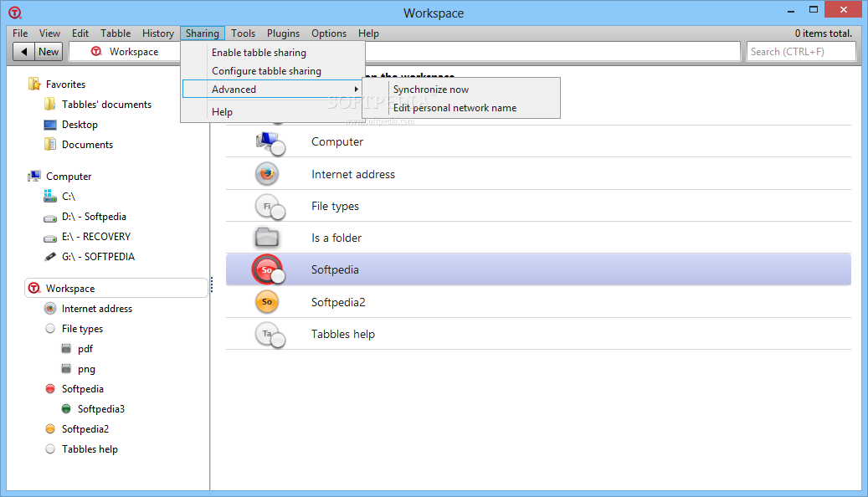Click the Computer tabble icon in the main list
Image resolution: width=868 pixels, height=497 pixels.
coord(270,143)
